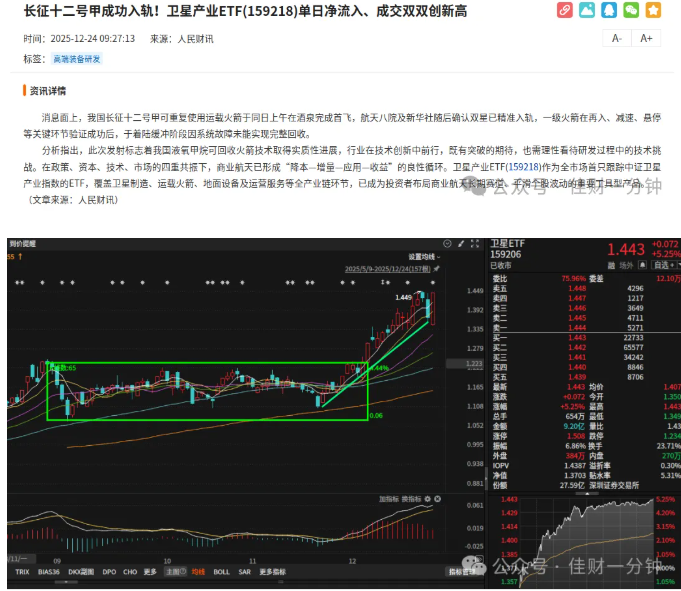This screenshot has width=681, height=591.
Task: Switch the sub-chart to the TRIX indicator
Action: (22, 571)
